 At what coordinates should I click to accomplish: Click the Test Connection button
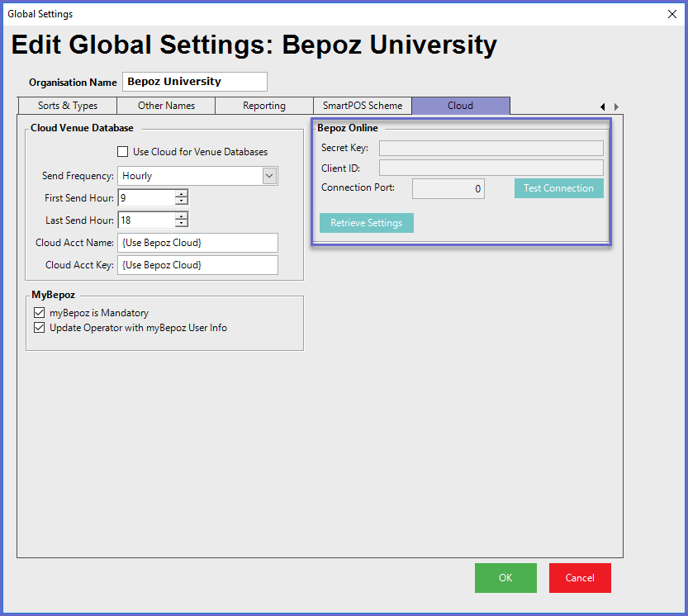(558, 188)
